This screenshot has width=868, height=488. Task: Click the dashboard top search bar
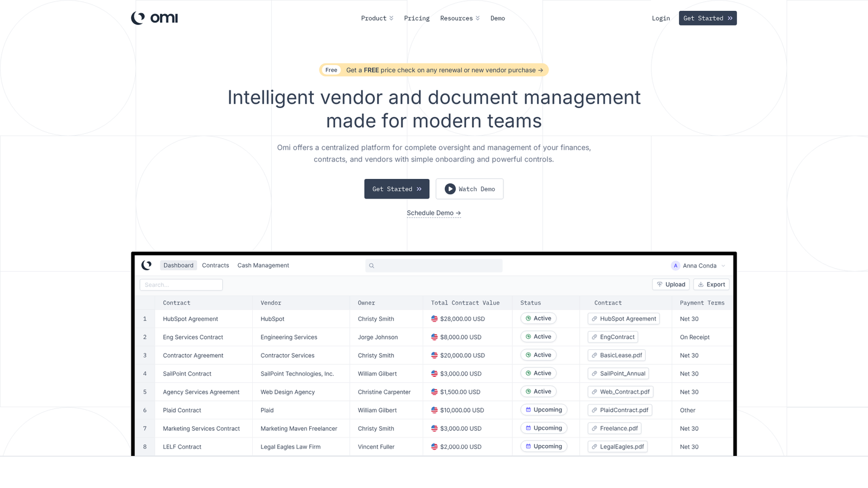click(434, 266)
